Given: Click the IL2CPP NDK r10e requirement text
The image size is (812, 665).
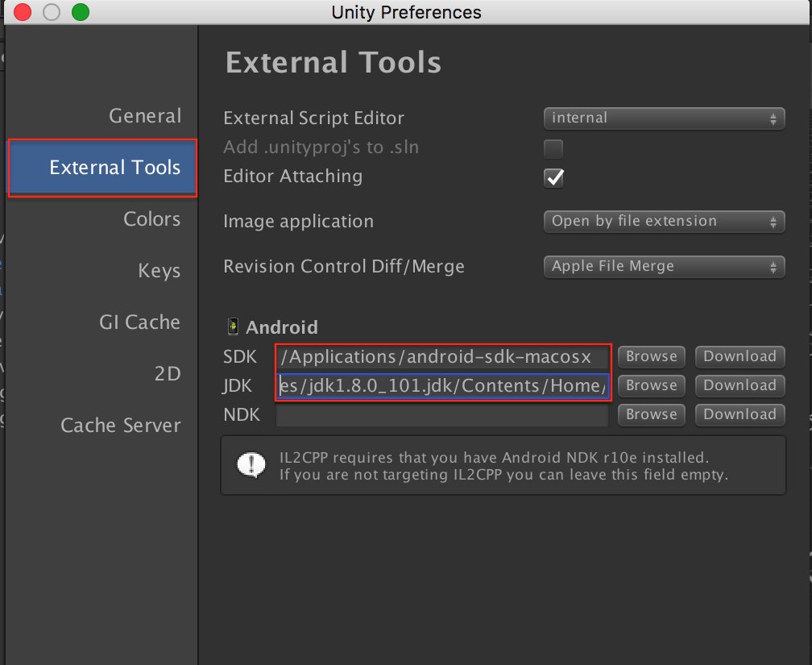Looking at the screenshot, I should pos(504,466).
